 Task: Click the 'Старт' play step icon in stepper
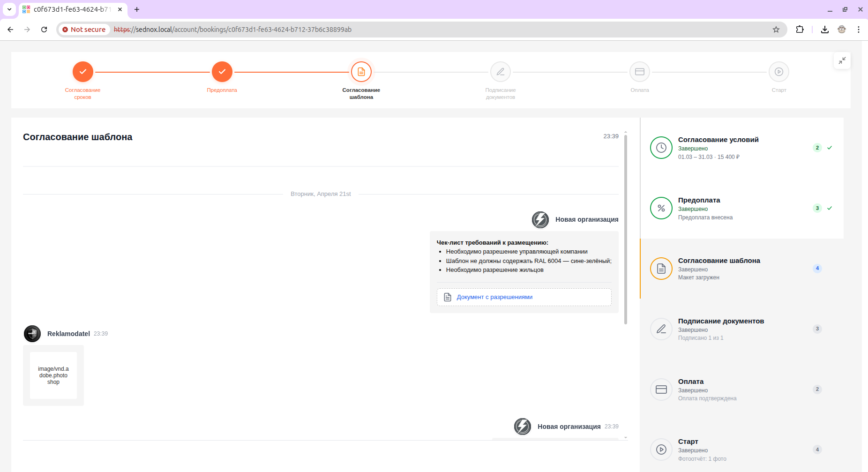click(x=779, y=72)
